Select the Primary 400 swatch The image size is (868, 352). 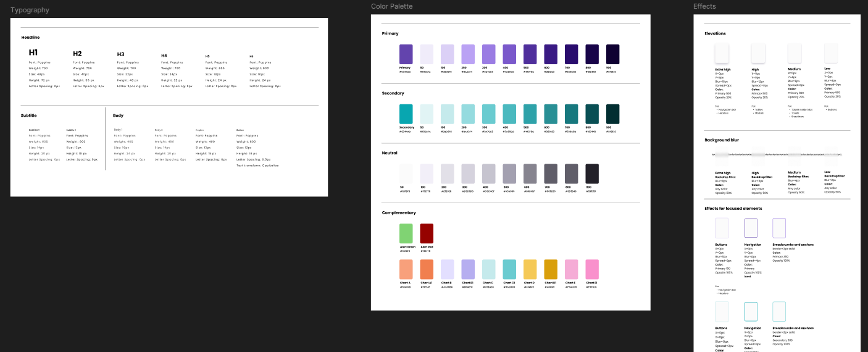click(x=509, y=54)
